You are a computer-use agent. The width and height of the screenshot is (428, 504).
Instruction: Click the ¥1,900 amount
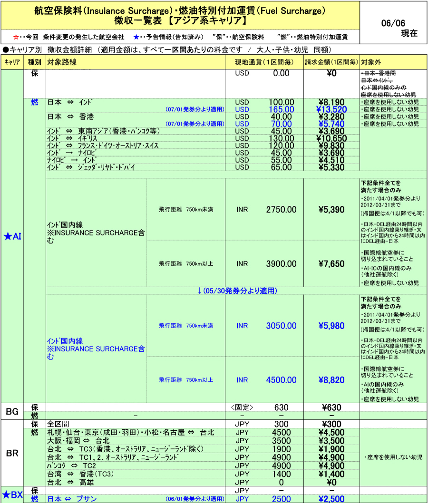[x=331, y=449]
